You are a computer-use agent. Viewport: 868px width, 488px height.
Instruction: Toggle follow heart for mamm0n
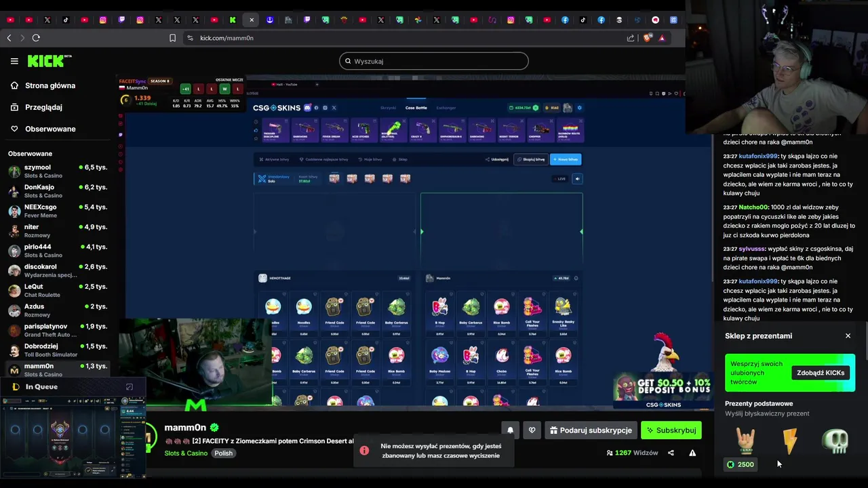coord(532,430)
